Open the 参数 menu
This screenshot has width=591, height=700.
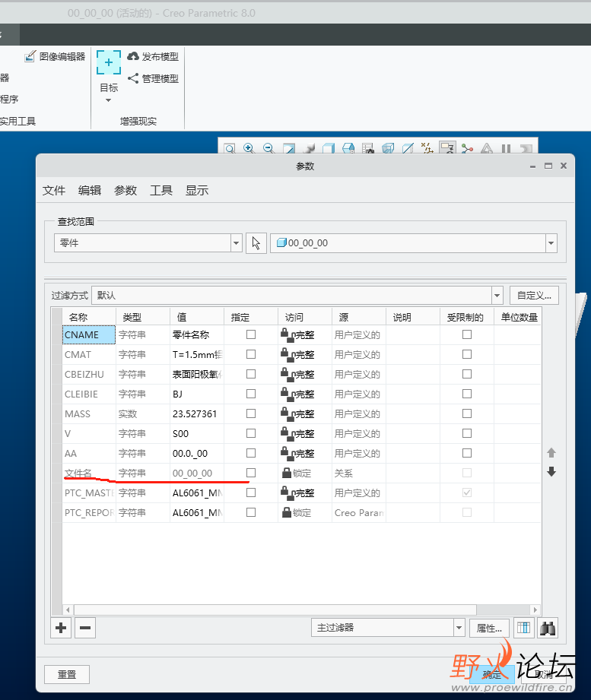[x=126, y=191]
